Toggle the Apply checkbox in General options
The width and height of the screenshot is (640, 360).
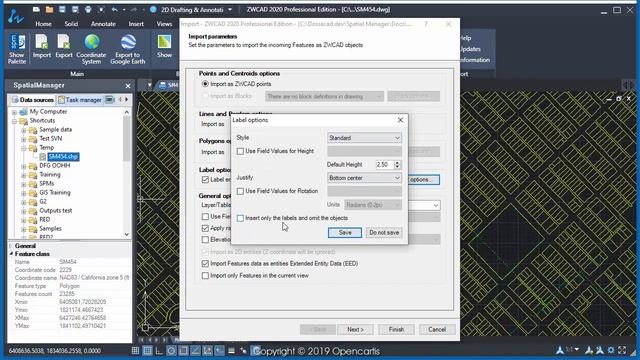[x=205, y=228]
